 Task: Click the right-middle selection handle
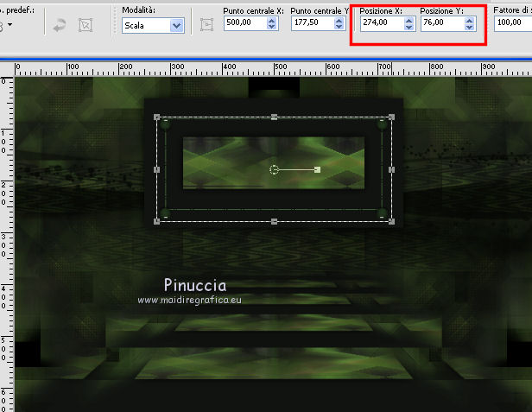coord(391,169)
